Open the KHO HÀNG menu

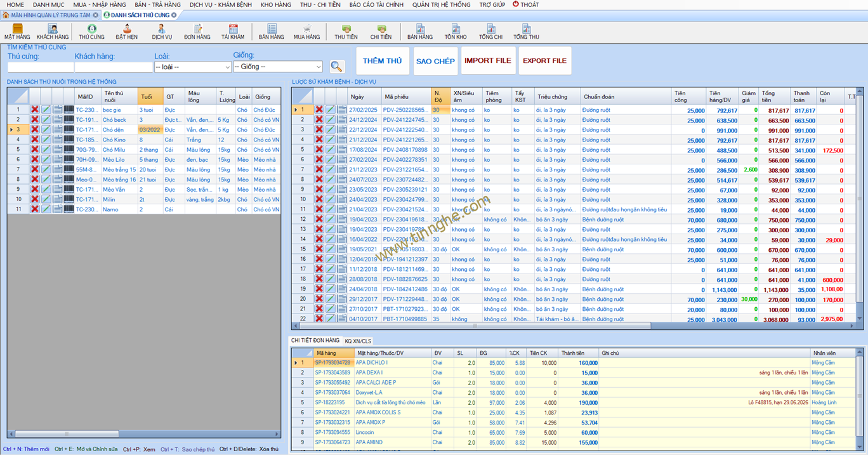[275, 4]
